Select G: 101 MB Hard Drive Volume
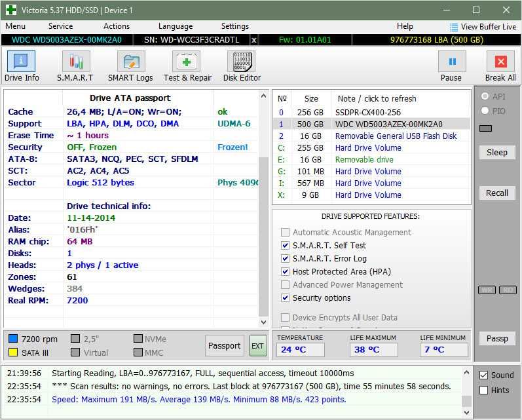The height and width of the screenshot is (420, 522). click(372, 172)
